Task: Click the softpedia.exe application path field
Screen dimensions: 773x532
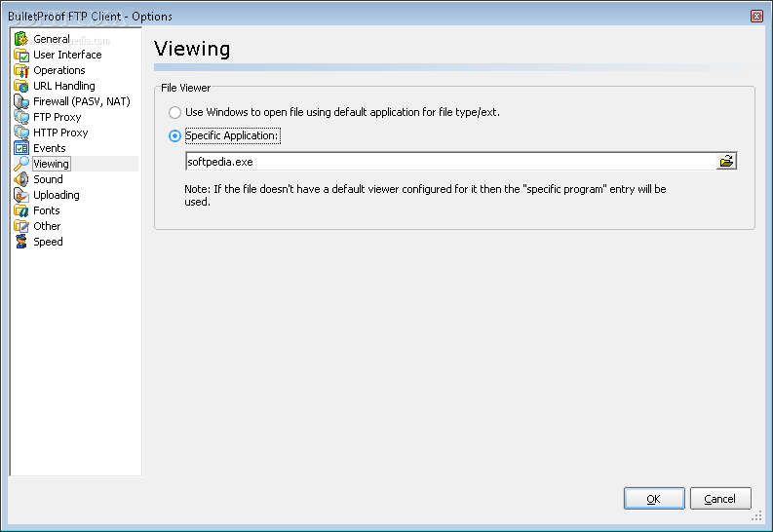Action: [450, 162]
